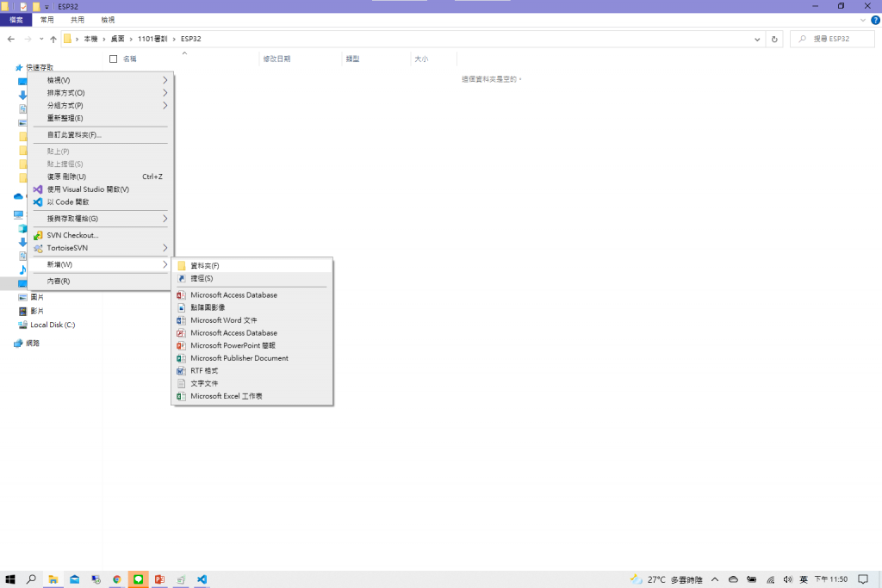882x588 pixels.
Task: Create new Microsoft Excel 工作表
Action: click(252, 396)
